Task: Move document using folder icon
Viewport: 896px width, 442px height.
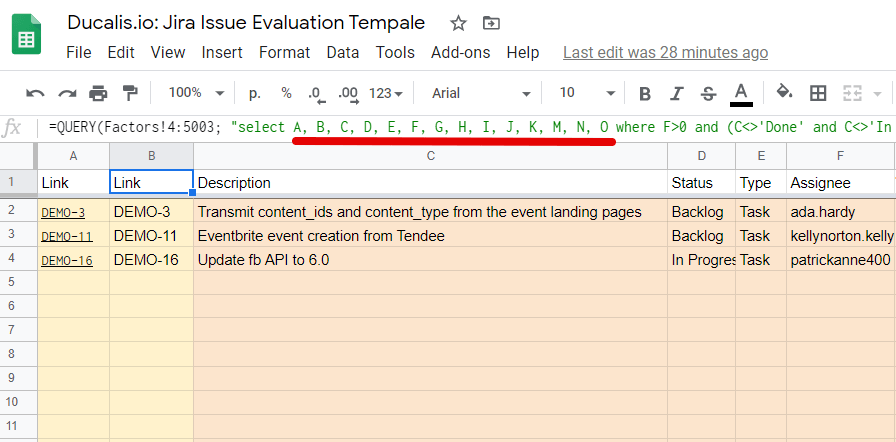Action: pos(491,23)
